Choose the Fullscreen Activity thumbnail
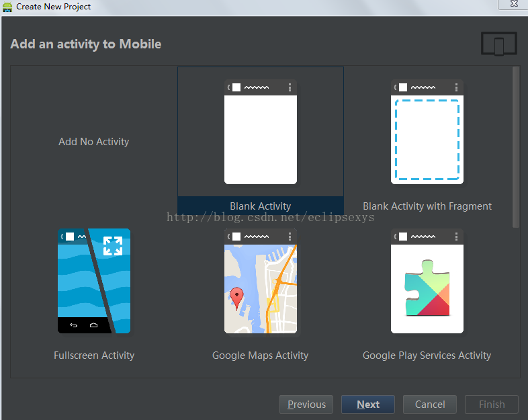 (94, 281)
